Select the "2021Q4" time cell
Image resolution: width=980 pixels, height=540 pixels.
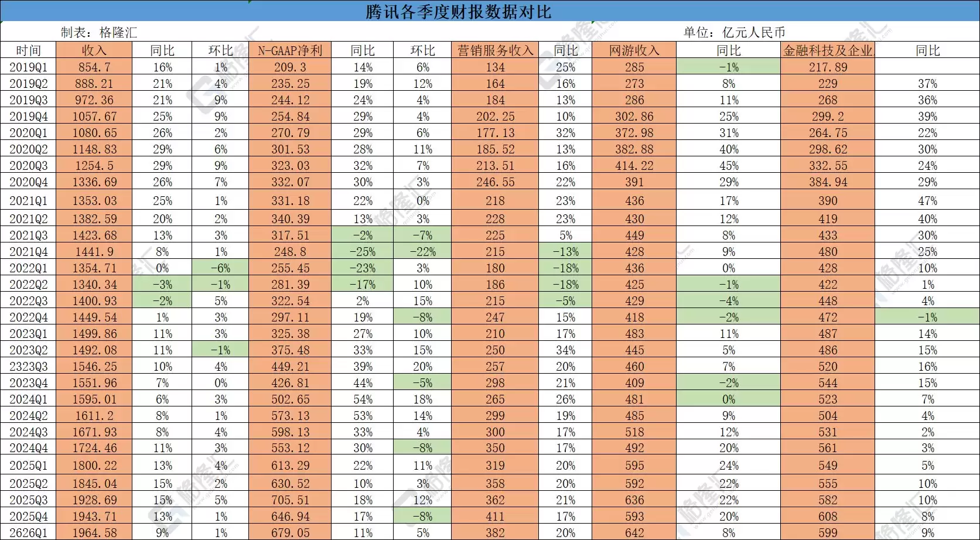click(29, 252)
